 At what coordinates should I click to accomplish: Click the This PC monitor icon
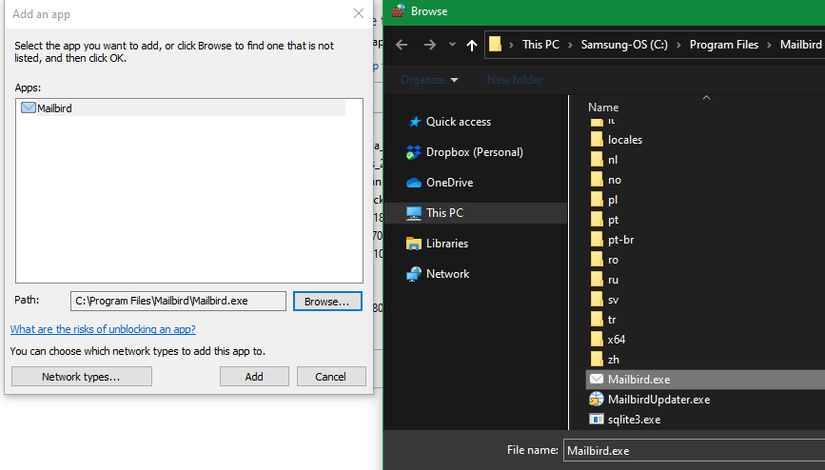coord(414,213)
